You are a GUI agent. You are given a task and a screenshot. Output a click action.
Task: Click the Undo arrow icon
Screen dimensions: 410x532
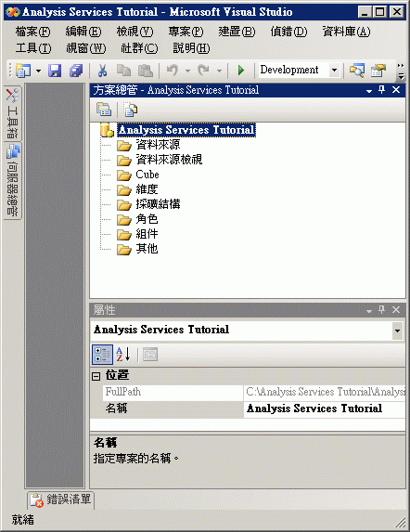pyautogui.click(x=173, y=71)
